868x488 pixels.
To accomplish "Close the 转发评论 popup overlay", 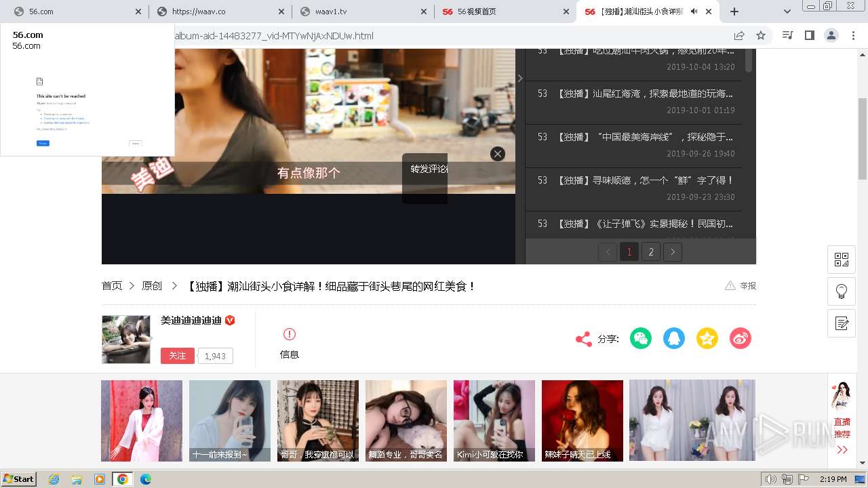I will (498, 154).
